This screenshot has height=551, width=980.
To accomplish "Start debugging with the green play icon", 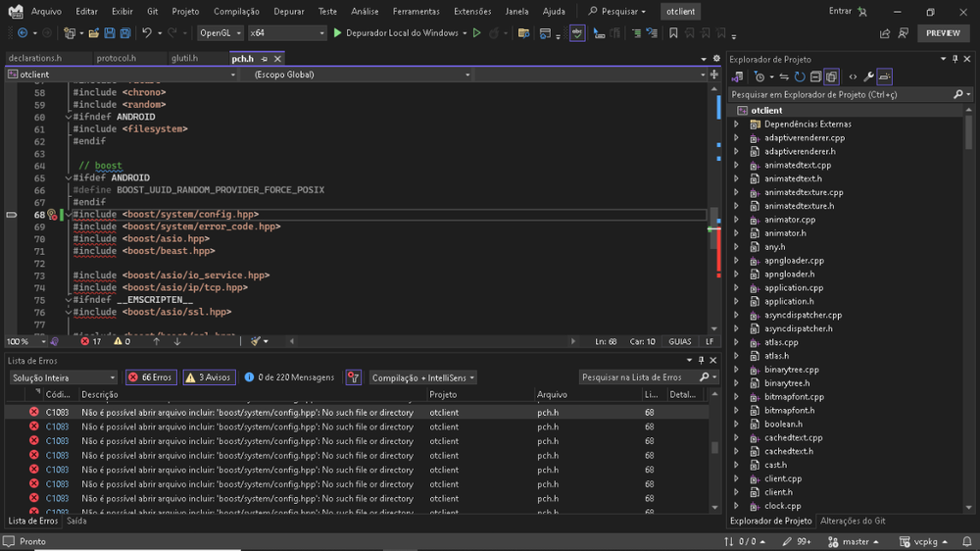I will (x=337, y=33).
